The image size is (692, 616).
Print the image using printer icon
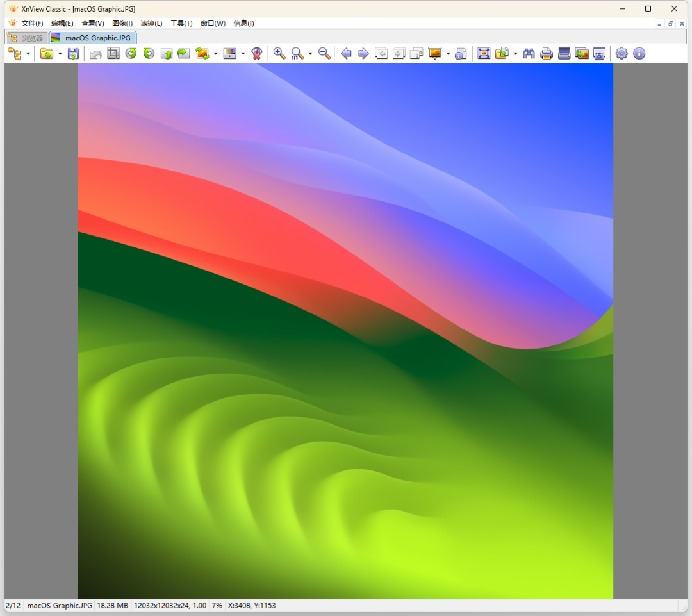(x=547, y=54)
